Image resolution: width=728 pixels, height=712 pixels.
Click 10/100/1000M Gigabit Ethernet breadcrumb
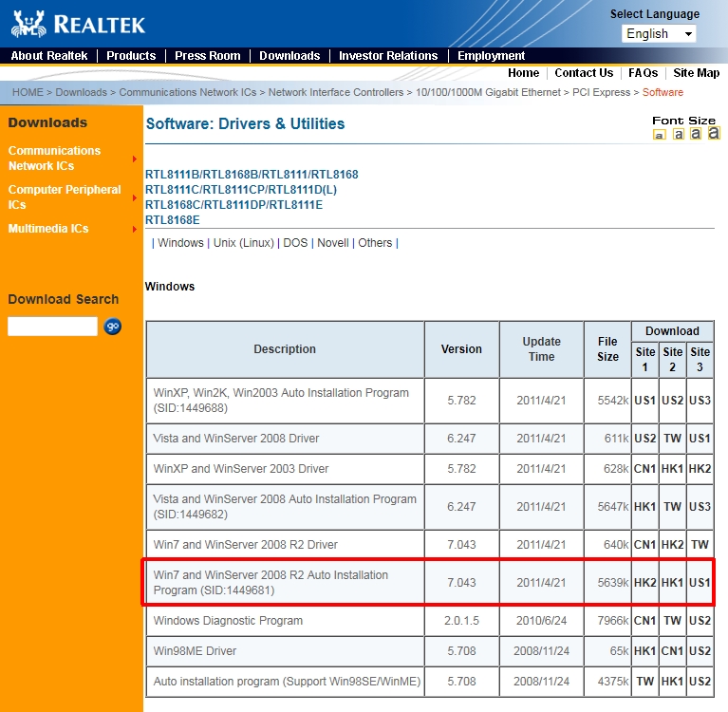tap(488, 92)
